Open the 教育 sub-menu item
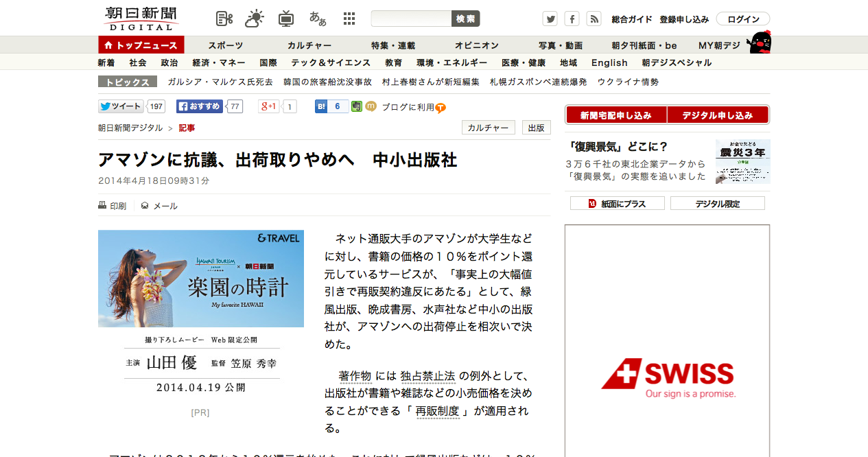The width and height of the screenshot is (868, 457). [394, 62]
